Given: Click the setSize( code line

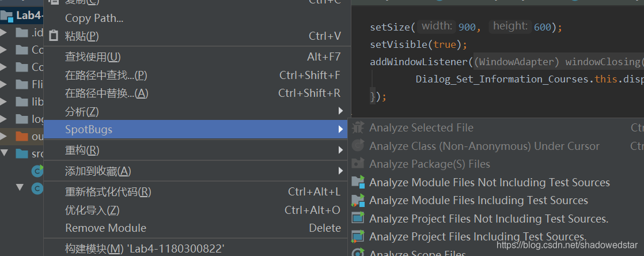Looking at the screenshot, I should [x=466, y=27].
